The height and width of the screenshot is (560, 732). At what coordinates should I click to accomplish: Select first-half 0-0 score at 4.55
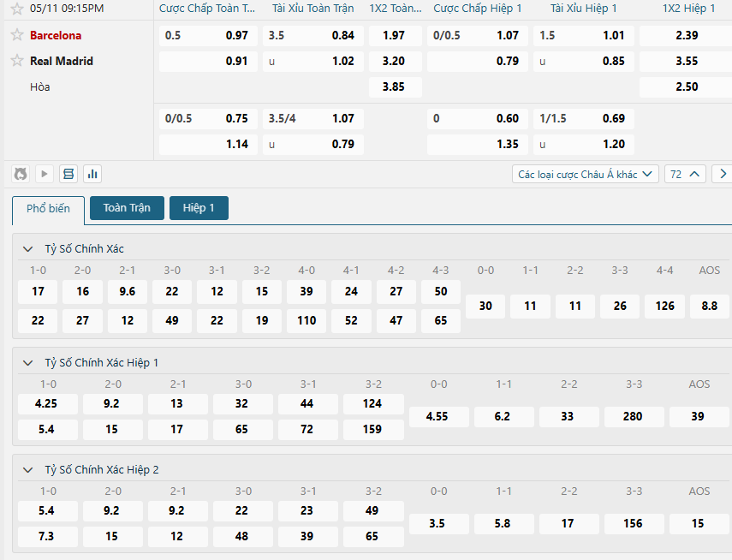439,417
